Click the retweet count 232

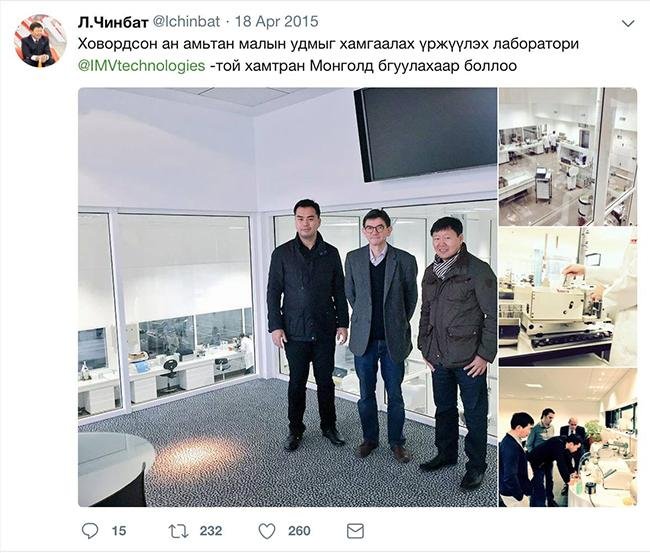coord(211,531)
